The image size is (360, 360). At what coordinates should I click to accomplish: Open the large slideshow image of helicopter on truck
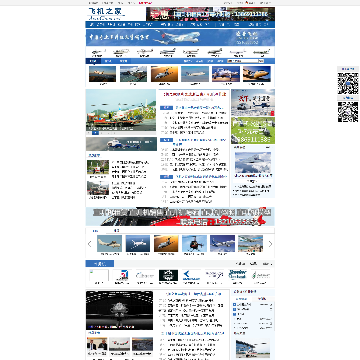point(121,110)
